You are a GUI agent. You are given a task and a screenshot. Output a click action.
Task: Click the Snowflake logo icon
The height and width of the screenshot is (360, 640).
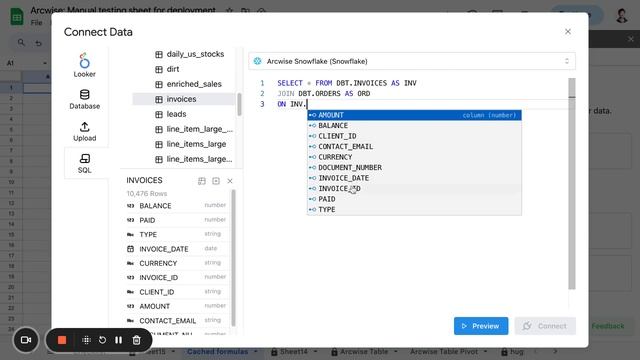click(257, 61)
